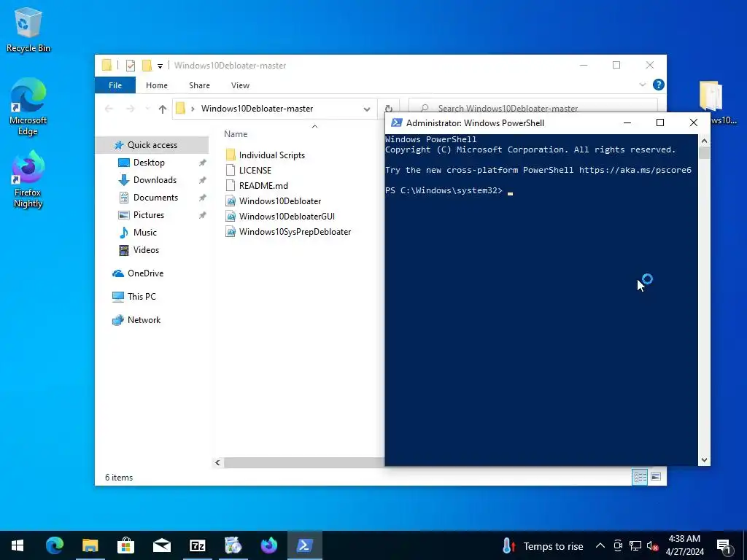Open the muted volume tray icon
Screen dimensions: 747x560
[652, 545]
